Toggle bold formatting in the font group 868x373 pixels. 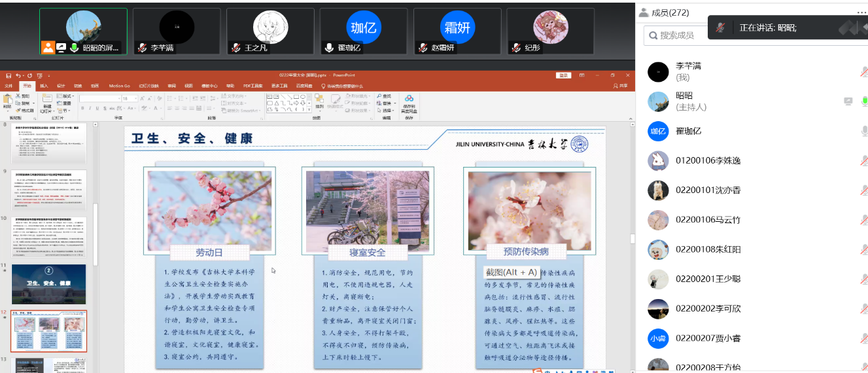[82, 108]
